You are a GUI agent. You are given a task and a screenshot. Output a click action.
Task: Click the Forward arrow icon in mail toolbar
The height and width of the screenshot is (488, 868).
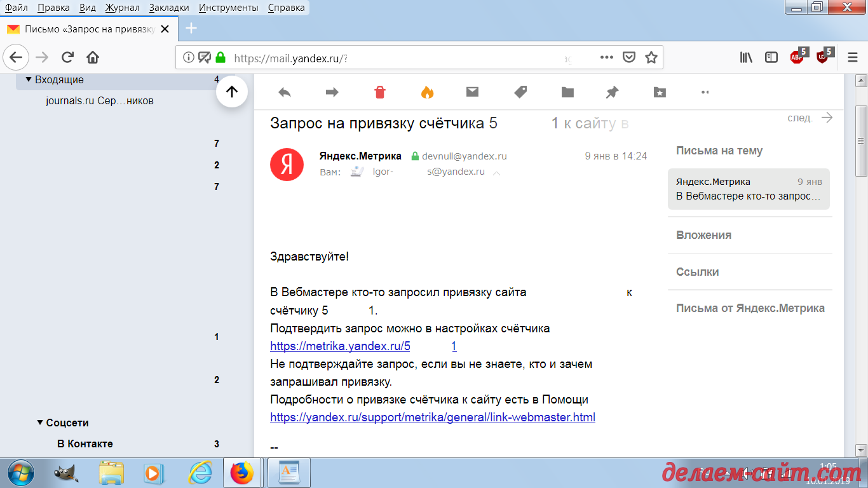(332, 92)
